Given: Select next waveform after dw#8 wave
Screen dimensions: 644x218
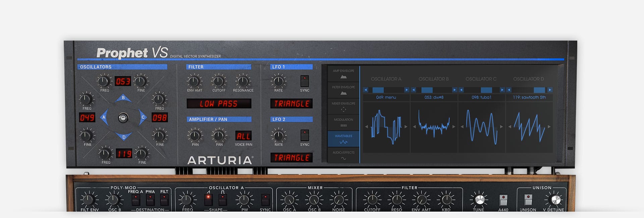Looking at the screenshot, I should point(454,127).
